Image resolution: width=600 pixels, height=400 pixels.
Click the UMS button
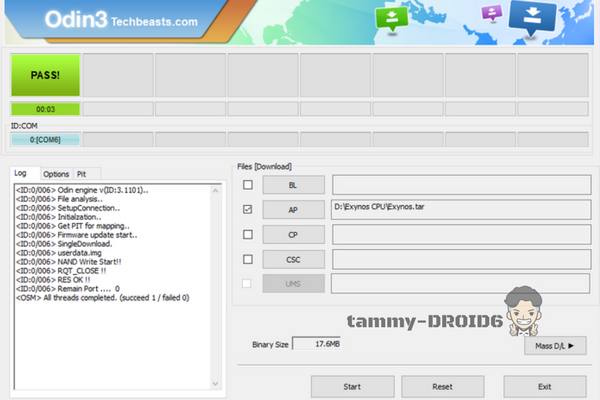(293, 284)
